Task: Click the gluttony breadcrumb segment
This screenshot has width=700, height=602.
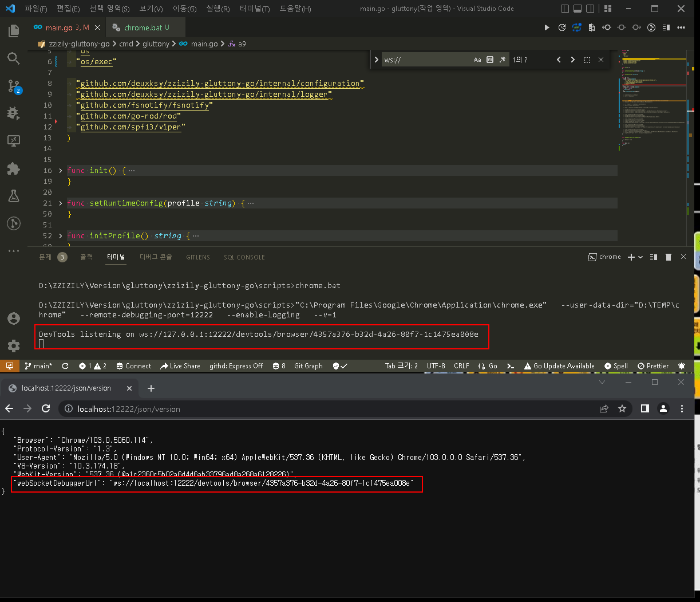Action: (x=156, y=44)
